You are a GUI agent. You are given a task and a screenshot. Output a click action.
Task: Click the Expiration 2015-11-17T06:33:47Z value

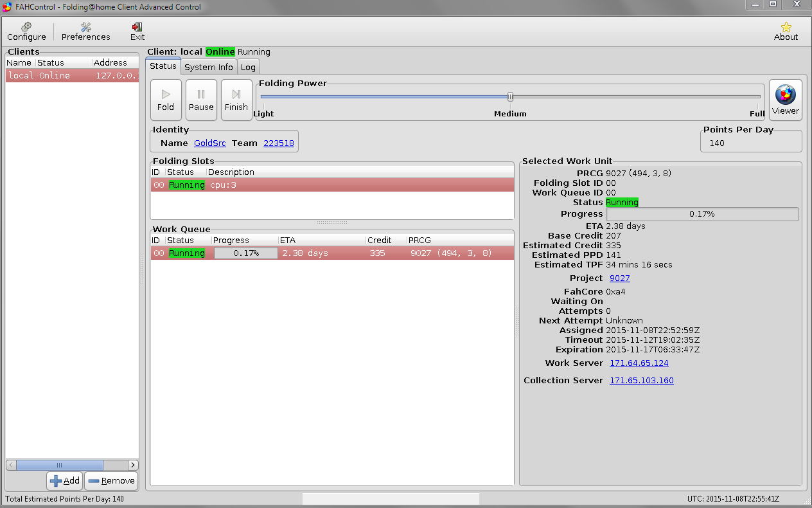(x=653, y=350)
